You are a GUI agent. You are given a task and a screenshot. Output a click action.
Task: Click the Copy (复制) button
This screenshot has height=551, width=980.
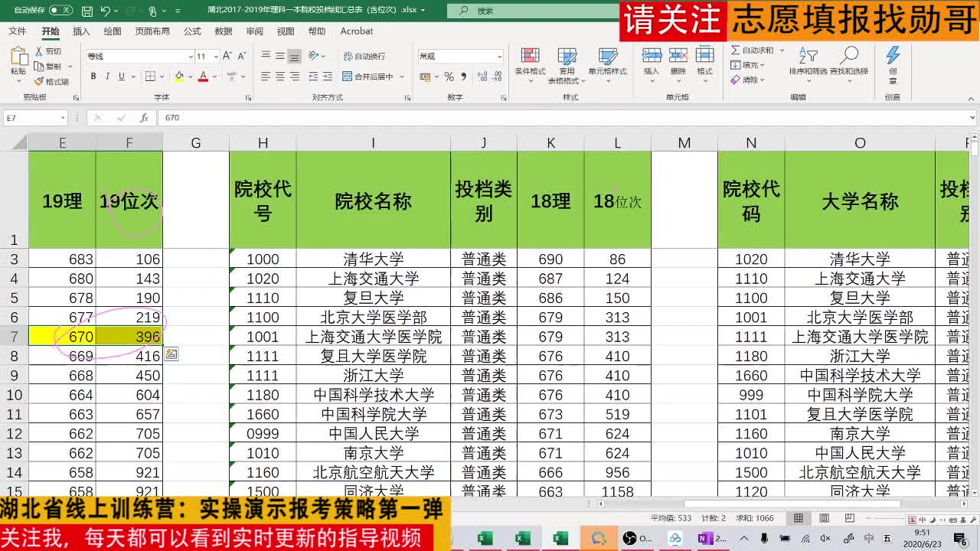point(48,67)
